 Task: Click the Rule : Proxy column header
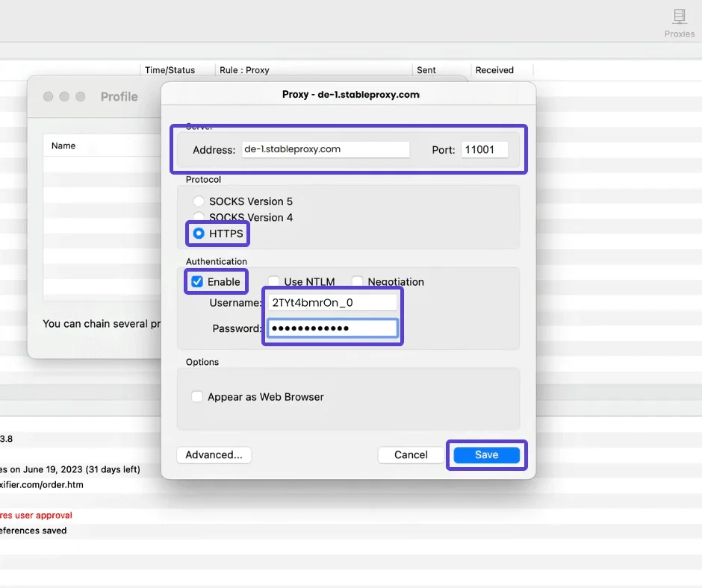click(x=244, y=70)
